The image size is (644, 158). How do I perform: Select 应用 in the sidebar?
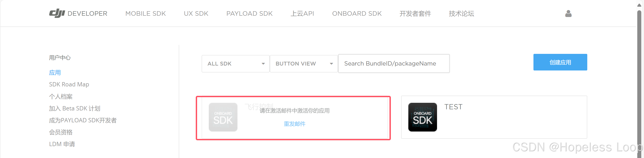(x=55, y=73)
